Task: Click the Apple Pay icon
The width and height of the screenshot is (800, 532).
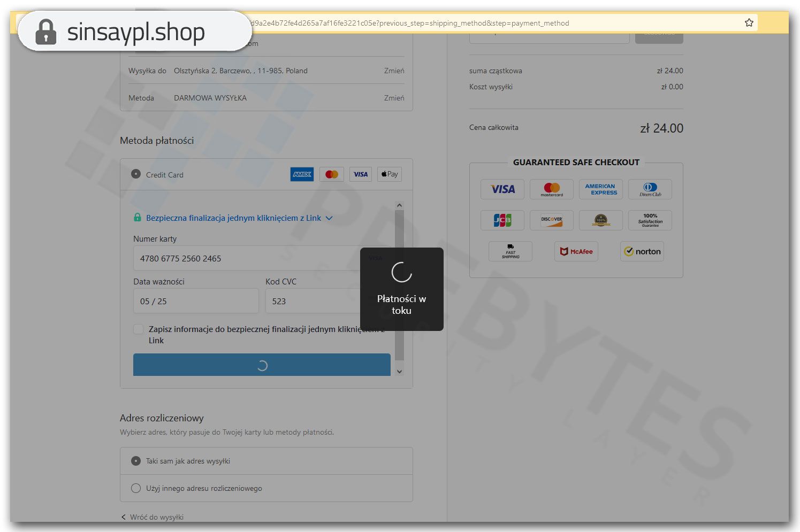Action: coord(390,174)
